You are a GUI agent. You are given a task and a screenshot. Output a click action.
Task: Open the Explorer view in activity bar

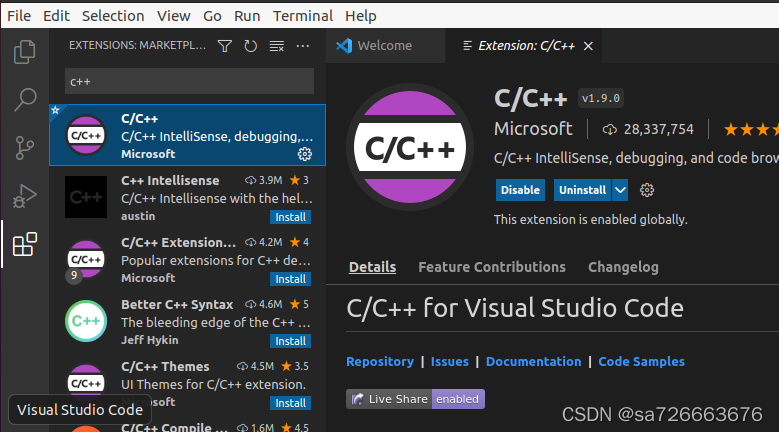pyautogui.click(x=24, y=52)
